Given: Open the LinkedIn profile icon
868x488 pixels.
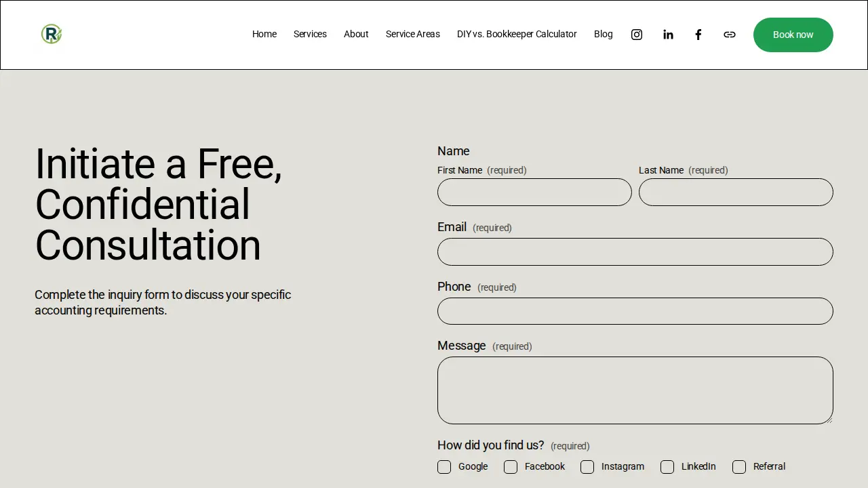Looking at the screenshot, I should 668,35.
